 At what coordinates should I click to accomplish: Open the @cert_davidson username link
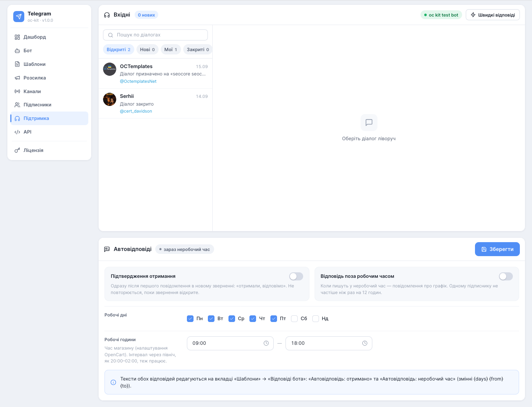pyautogui.click(x=136, y=111)
